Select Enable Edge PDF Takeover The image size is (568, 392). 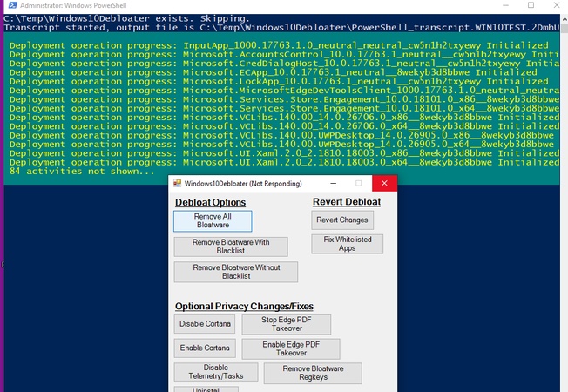[291, 348]
